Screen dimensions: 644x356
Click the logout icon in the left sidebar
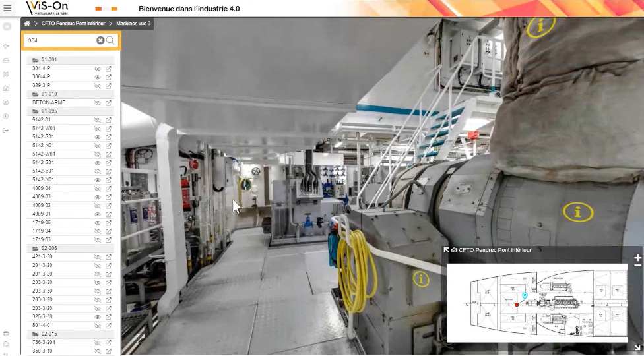click(x=7, y=131)
